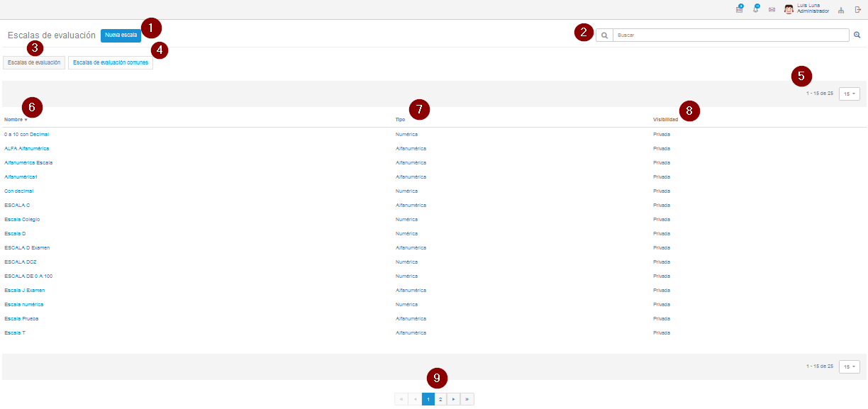Open the calendar icon in top bar
The image size is (868, 409).
739,9
